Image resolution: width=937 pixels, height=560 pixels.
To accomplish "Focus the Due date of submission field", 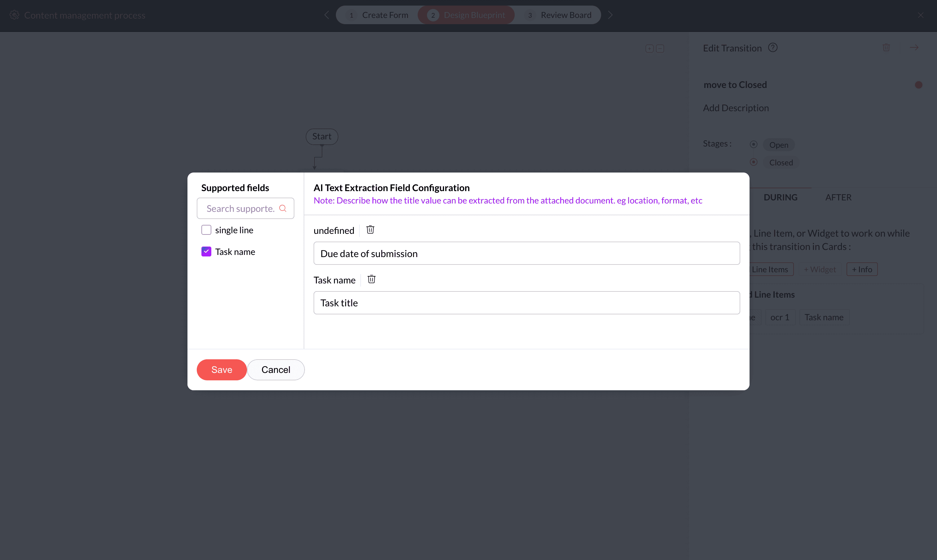I will click(526, 253).
